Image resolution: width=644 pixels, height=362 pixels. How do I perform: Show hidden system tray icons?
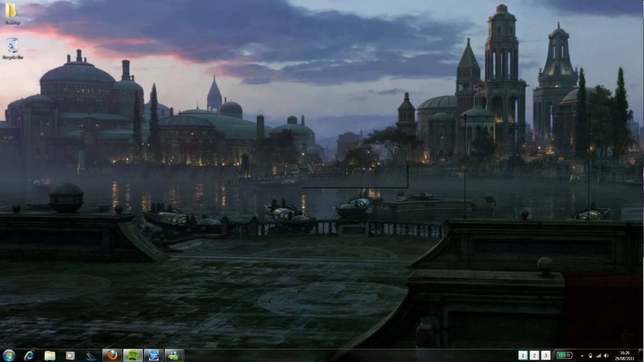click(581, 356)
